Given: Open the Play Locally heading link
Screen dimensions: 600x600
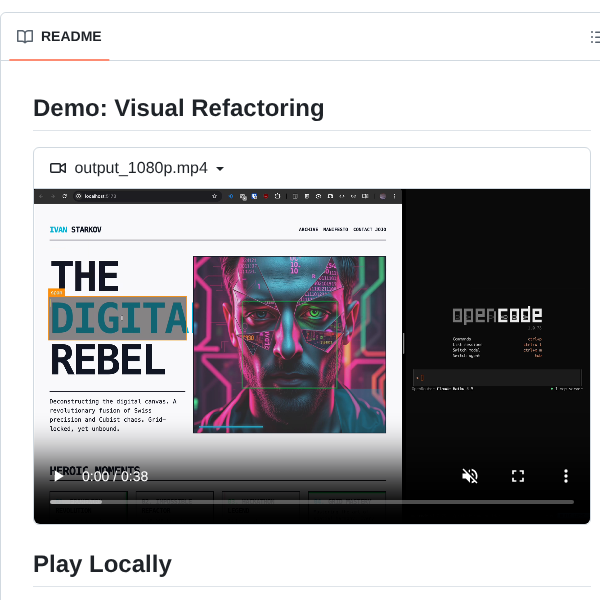Looking at the screenshot, I should click(103, 564).
